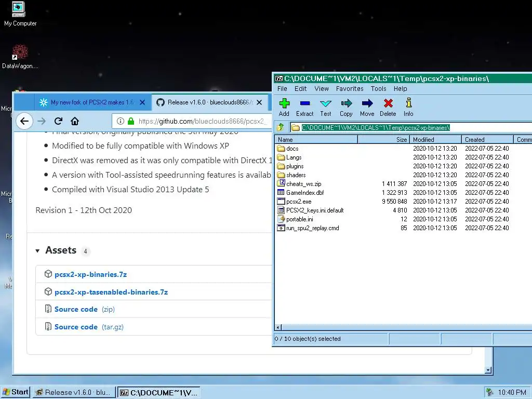The image size is (532, 399).
Task: Open My Computer desktop icon
Action: pyautogui.click(x=20, y=14)
